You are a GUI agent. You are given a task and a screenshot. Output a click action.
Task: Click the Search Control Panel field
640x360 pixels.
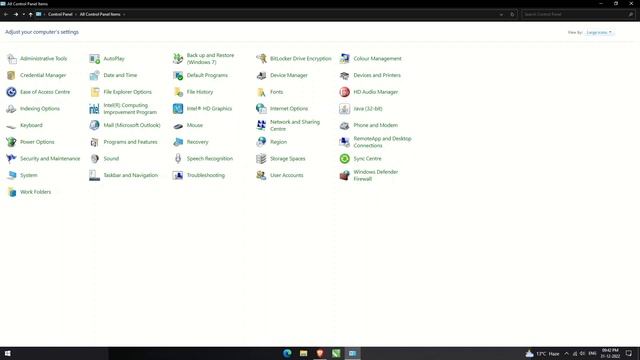click(578, 14)
